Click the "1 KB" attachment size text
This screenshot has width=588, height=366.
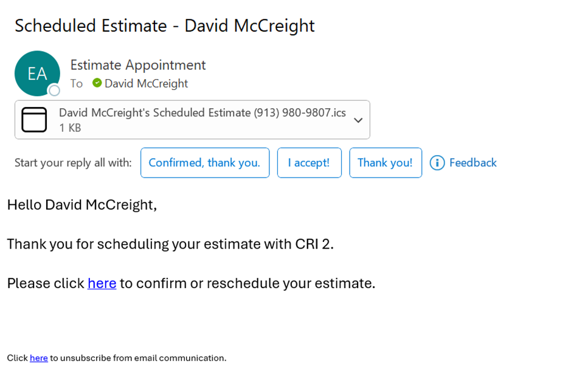[x=70, y=128]
